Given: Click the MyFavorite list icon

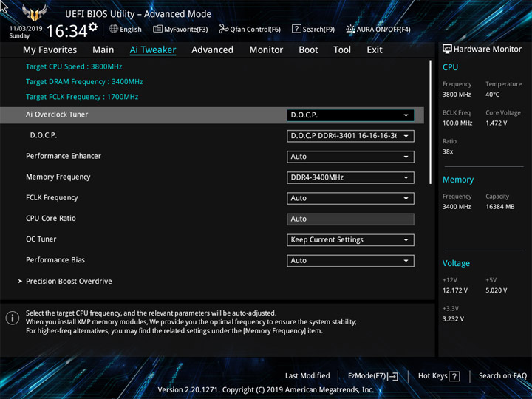Looking at the screenshot, I should (x=157, y=29).
